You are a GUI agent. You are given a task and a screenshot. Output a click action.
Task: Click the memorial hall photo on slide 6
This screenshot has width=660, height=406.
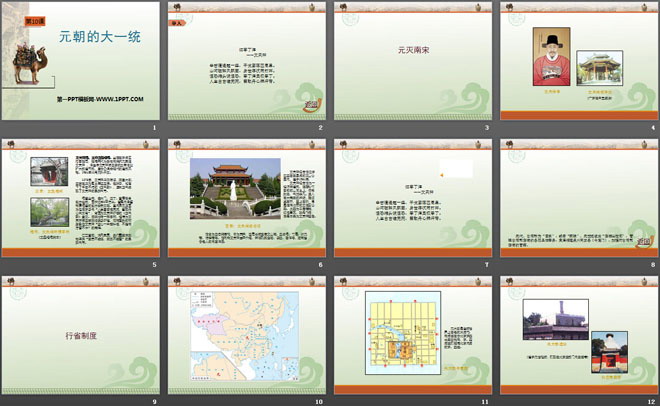[x=235, y=188]
